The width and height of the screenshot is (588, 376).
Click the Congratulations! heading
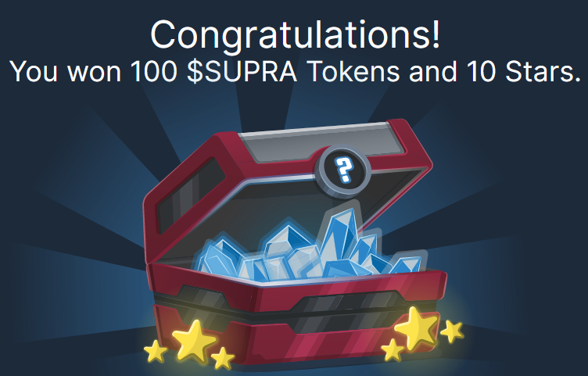point(295,34)
